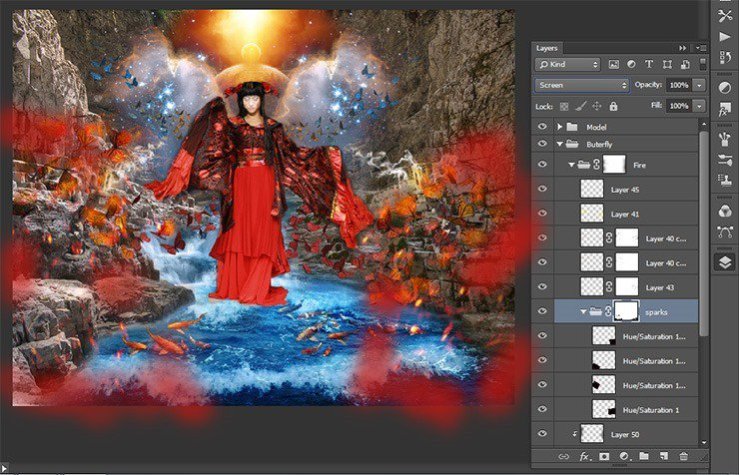Filter layers by shape layers icon

667,65
